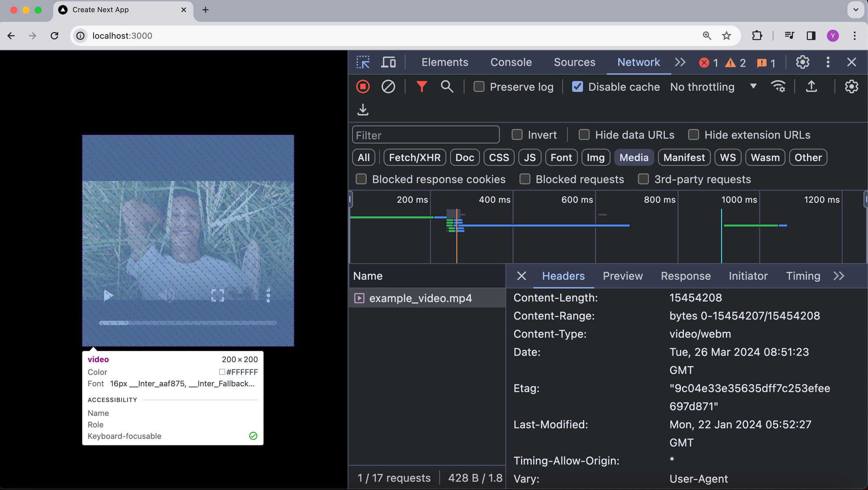Bookmark this page with star icon
The width and height of the screenshot is (868, 490).
click(727, 36)
